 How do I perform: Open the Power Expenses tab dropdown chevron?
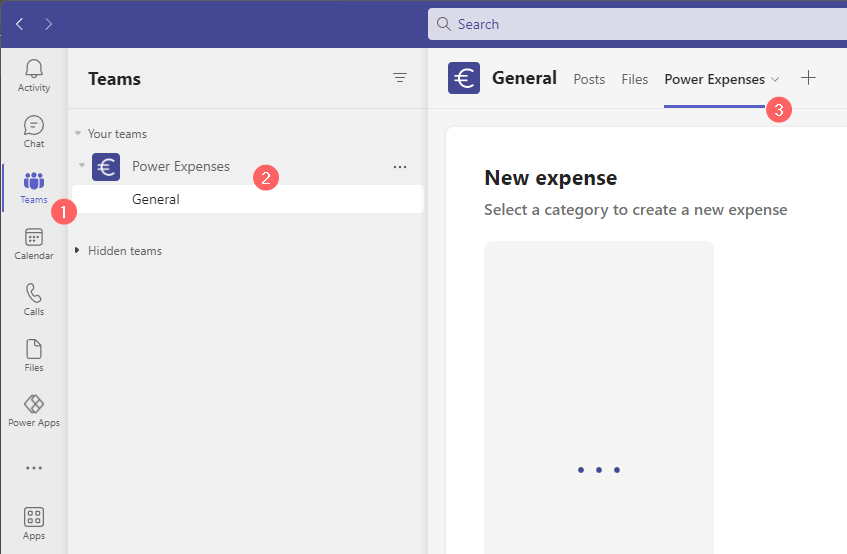[x=775, y=80]
